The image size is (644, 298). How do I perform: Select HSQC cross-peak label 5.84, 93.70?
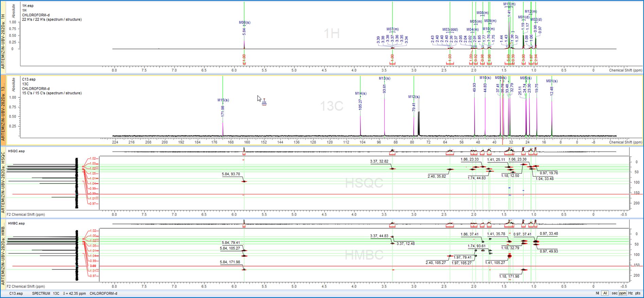(231, 174)
